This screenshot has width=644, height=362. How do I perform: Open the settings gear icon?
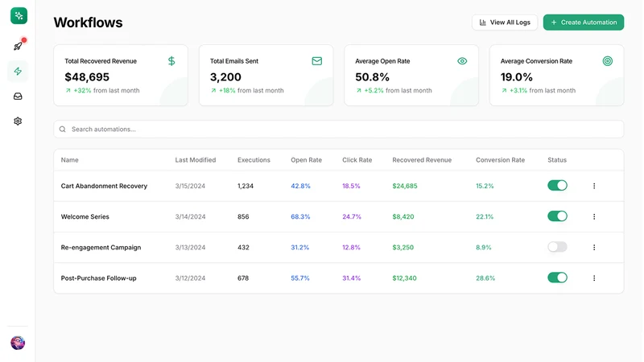pos(18,121)
